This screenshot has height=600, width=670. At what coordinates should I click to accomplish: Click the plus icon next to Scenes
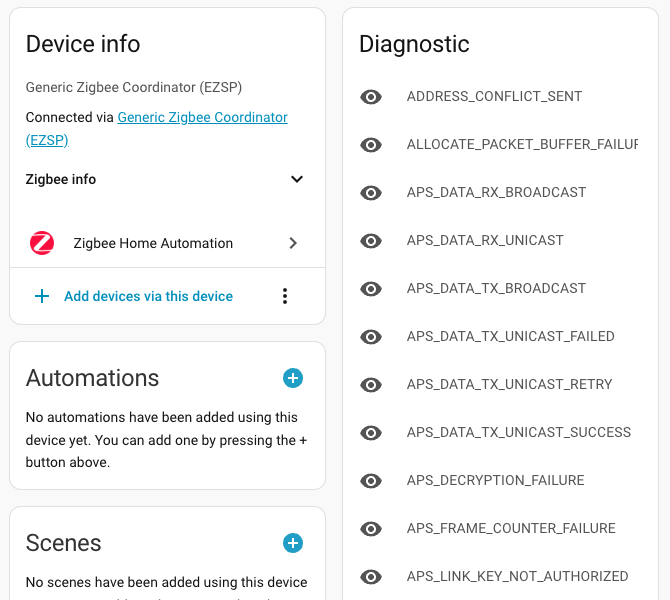click(x=293, y=543)
